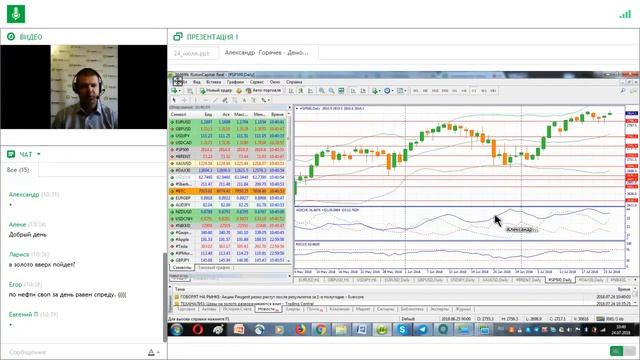Switch to the Новости terminal tab
640x360 pixels.
click(x=268, y=309)
